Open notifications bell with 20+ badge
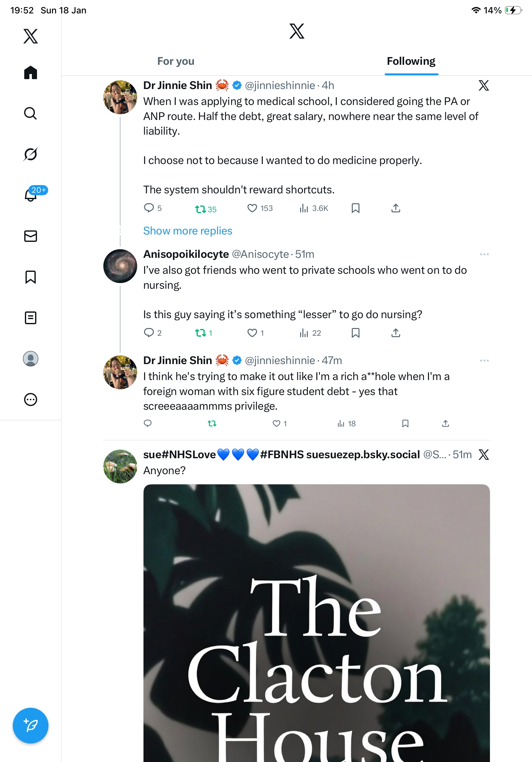This screenshot has width=532, height=762. (x=31, y=195)
